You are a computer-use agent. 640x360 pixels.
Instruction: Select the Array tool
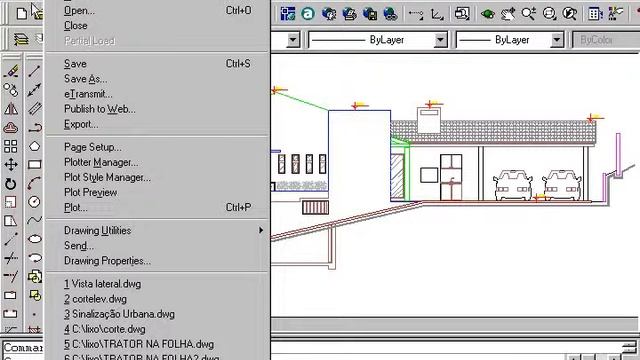(x=11, y=146)
